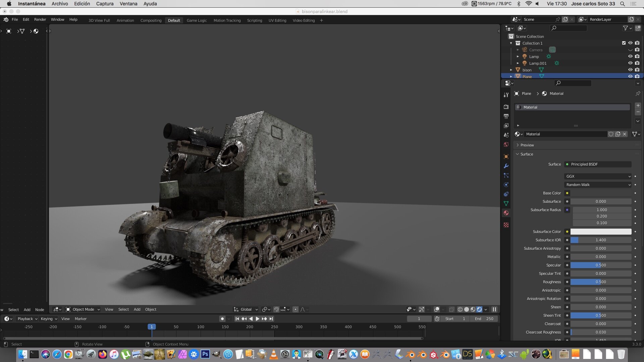
Task: Switch to Animation workspace tab
Action: tap(125, 20)
